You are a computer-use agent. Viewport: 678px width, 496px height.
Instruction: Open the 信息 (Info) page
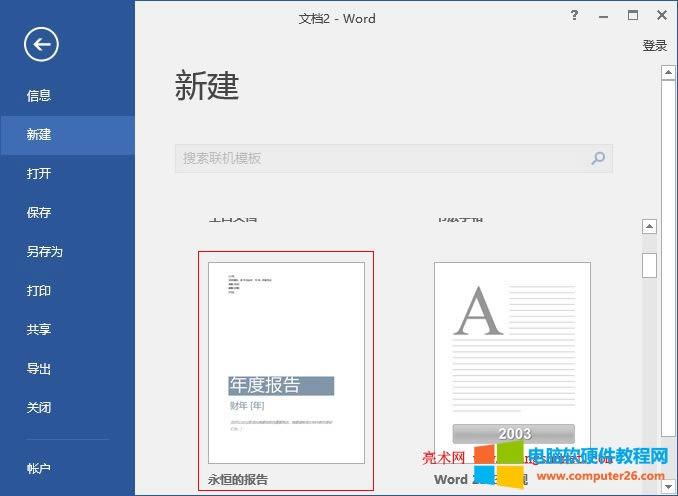coord(39,96)
